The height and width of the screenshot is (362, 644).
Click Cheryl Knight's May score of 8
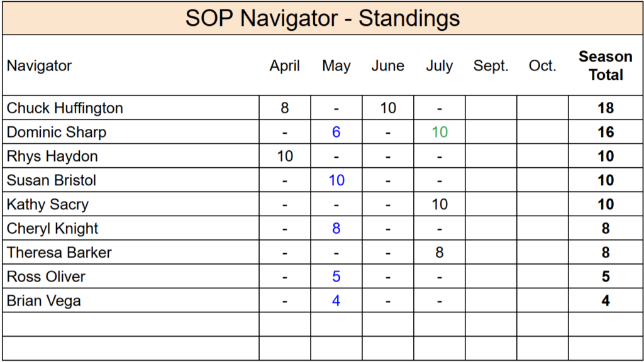point(336,229)
